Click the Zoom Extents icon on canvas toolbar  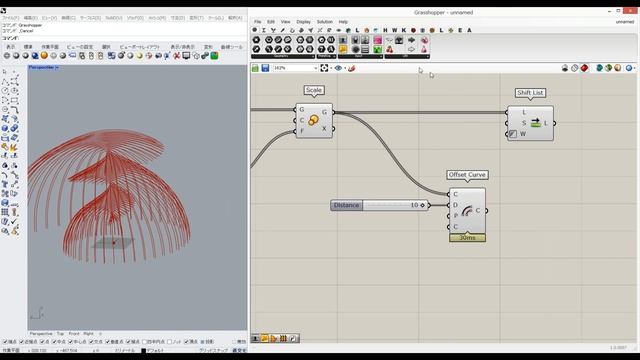324,68
